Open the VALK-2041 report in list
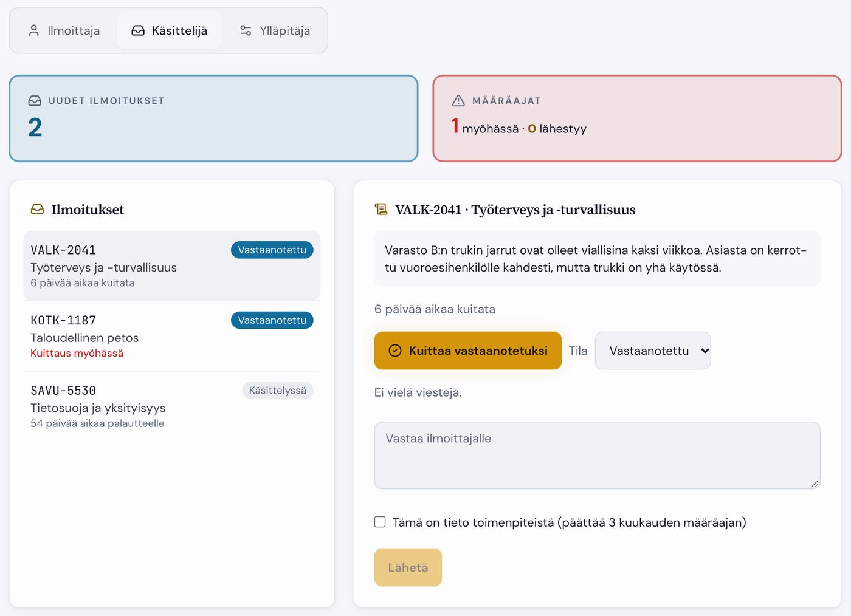This screenshot has height=616, width=851. 172,265
